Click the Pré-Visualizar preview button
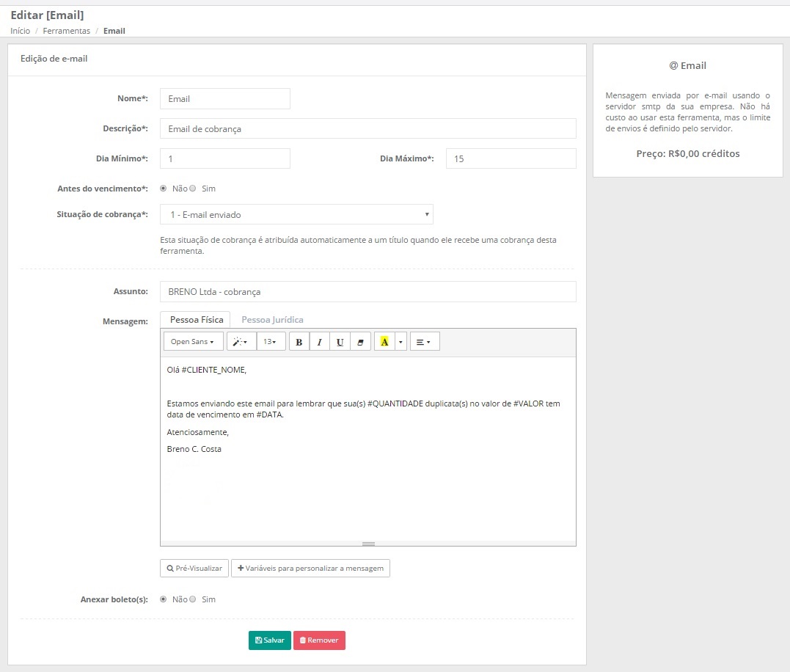This screenshot has width=790, height=672. 194,569
